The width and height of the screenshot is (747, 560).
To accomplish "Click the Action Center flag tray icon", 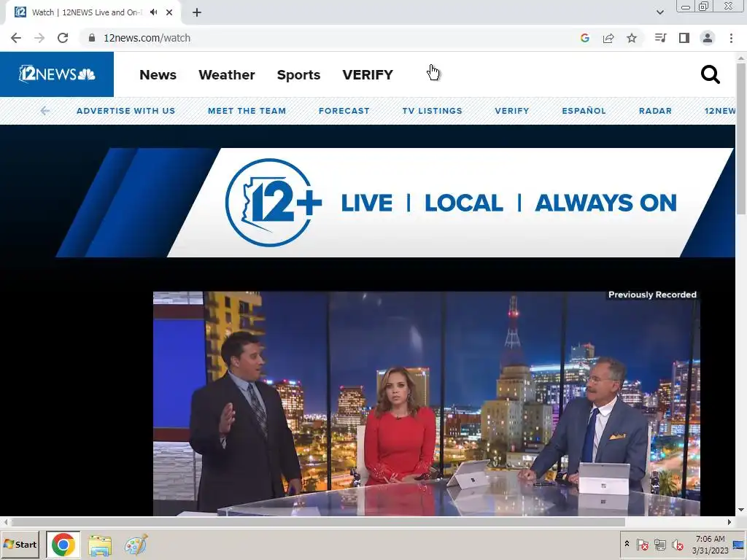I will click(x=642, y=544).
